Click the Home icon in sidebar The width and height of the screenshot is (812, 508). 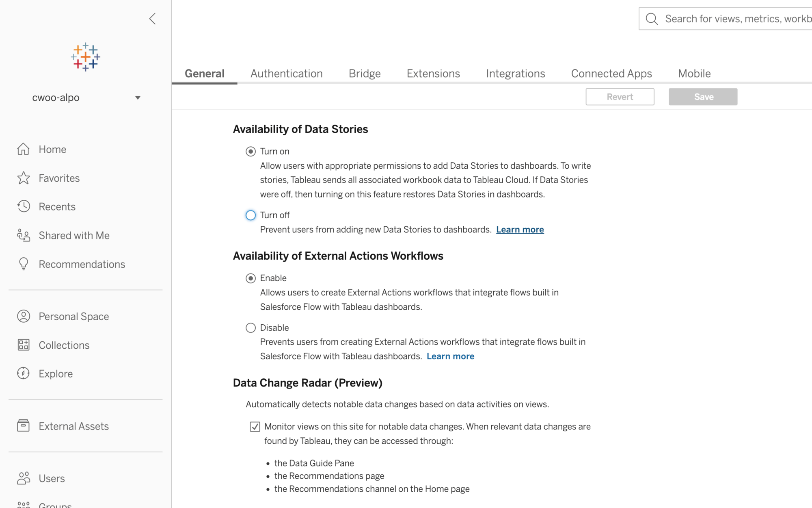[x=24, y=149]
